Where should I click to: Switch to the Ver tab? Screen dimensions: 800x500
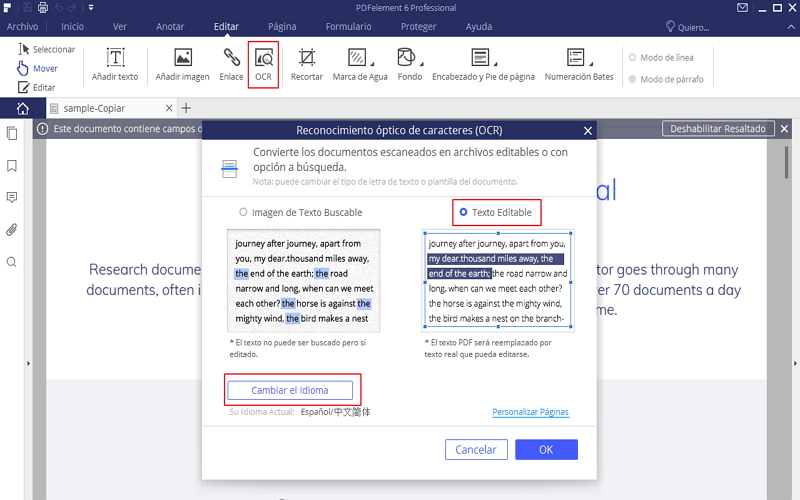120,27
